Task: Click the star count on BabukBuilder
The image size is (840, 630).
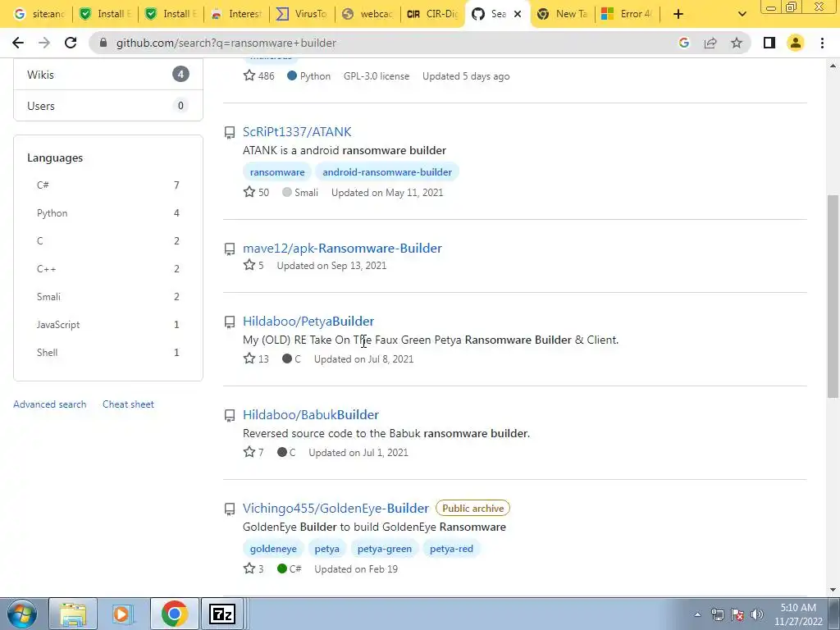Action: coord(254,452)
